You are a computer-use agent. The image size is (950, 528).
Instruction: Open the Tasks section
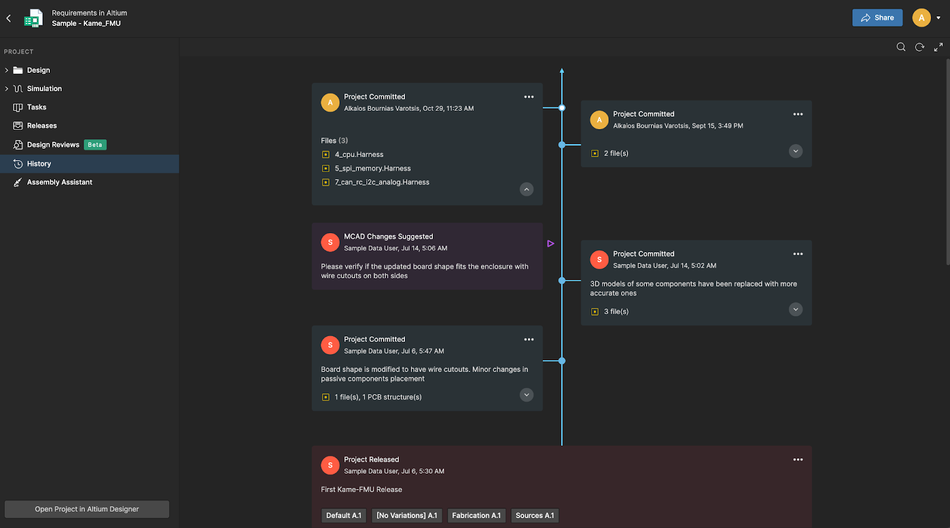coord(36,107)
